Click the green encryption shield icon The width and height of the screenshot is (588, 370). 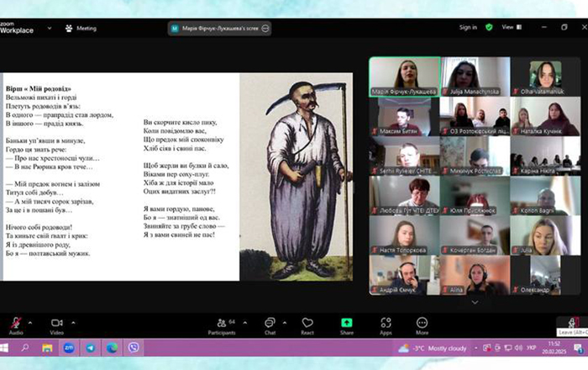coord(489,27)
